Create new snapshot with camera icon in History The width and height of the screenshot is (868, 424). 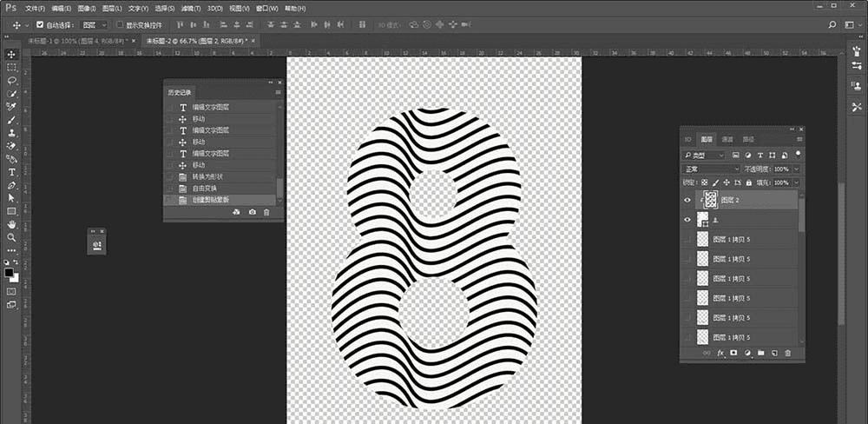coord(253,212)
